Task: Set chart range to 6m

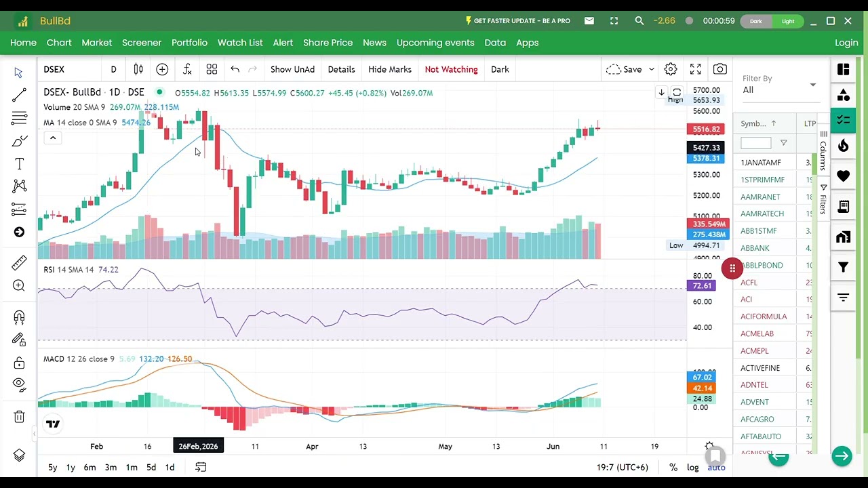Action: 90,467
